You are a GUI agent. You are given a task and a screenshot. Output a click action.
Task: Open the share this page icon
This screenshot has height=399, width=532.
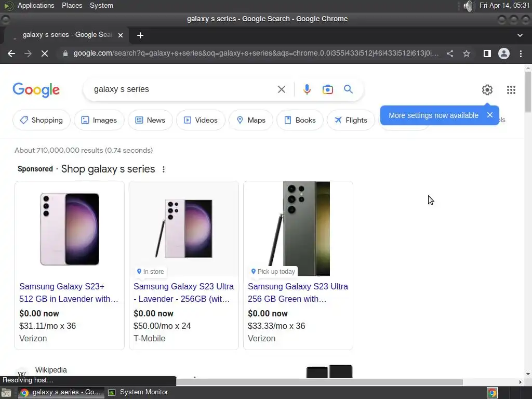click(450, 54)
